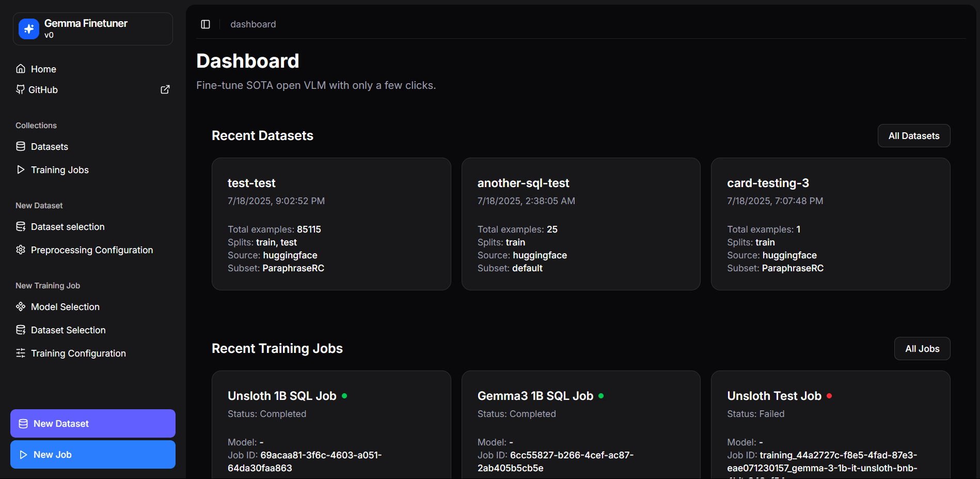Select Dataset selection from the sidebar
The image size is (980, 479).
click(67, 226)
